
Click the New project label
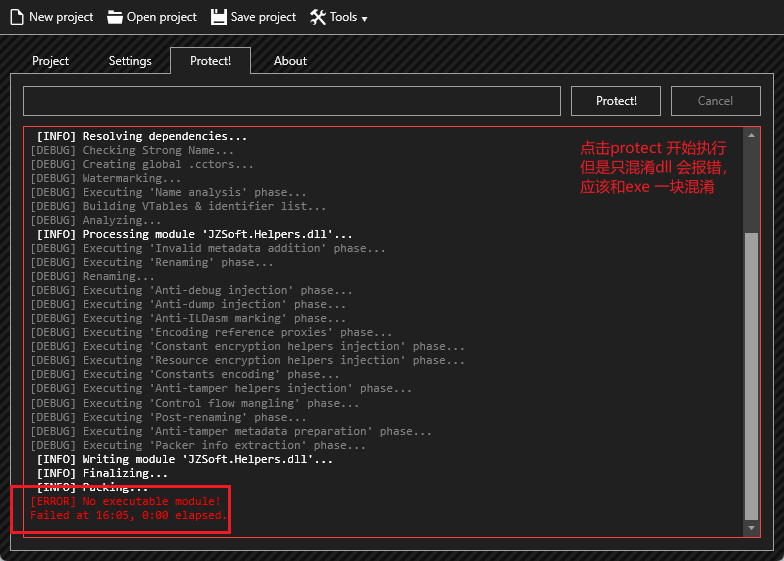click(x=61, y=17)
